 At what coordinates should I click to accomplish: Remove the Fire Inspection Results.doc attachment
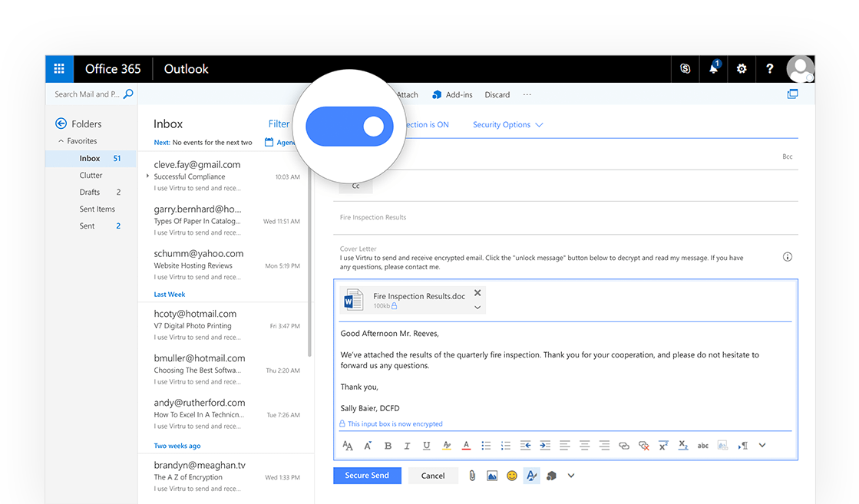coord(477,293)
